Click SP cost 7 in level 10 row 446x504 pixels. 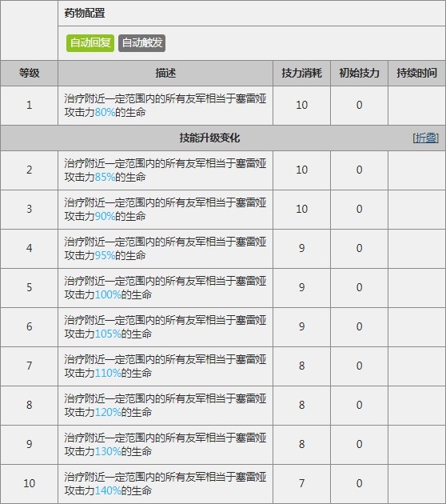click(x=301, y=483)
